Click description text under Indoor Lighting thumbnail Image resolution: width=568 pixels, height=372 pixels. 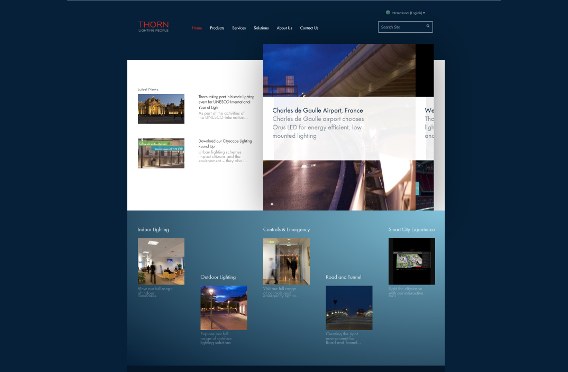155,292
